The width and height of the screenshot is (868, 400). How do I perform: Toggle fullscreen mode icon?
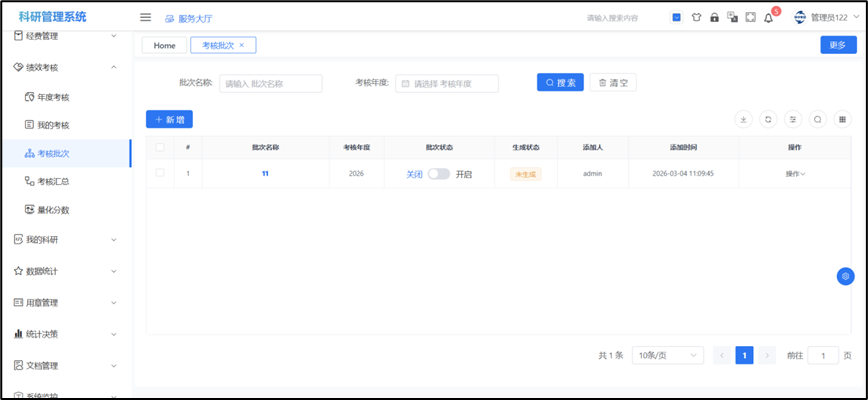(750, 18)
